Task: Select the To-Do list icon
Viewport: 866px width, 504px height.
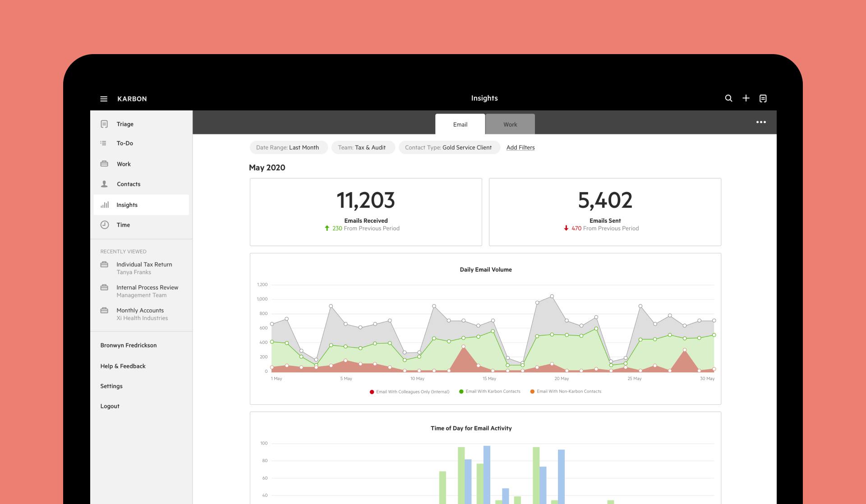Action: pyautogui.click(x=105, y=143)
